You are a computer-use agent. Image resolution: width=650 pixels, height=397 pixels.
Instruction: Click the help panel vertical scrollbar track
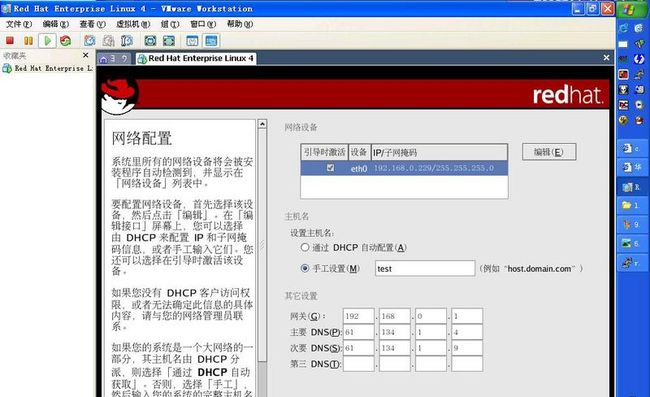coord(262,257)
